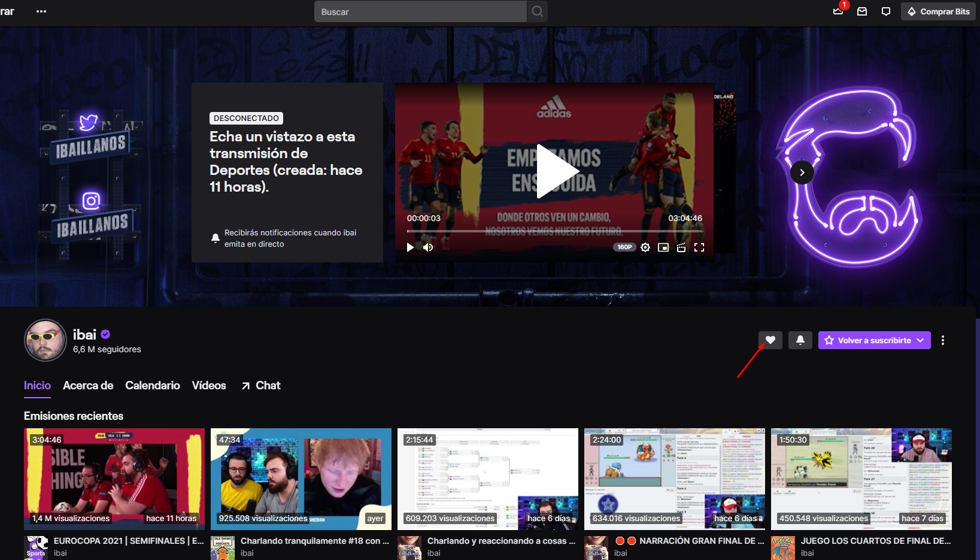Open the inbox notifications icon
This screenshot has width=980, height=560.
[862, 11]
